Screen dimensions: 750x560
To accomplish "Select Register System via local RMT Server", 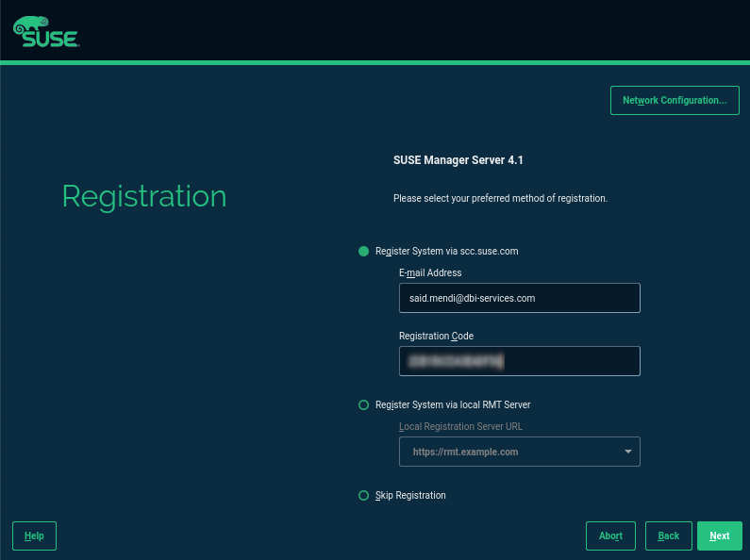I will pos(363,405).
